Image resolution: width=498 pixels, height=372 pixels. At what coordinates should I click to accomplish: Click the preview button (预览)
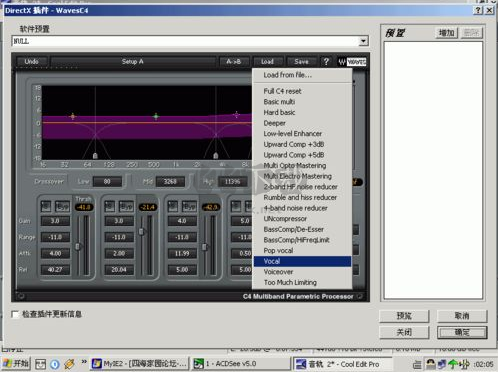404,316
